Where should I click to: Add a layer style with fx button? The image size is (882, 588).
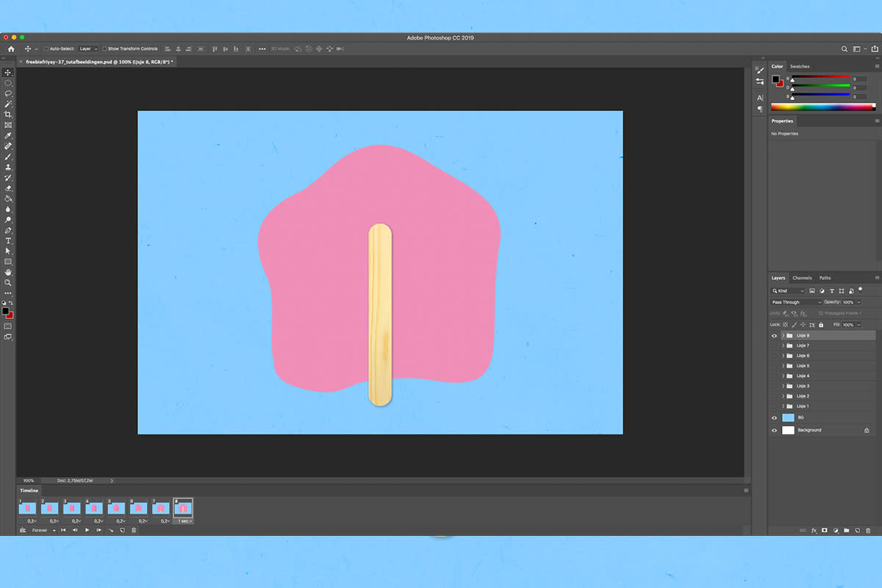[814, 530]
